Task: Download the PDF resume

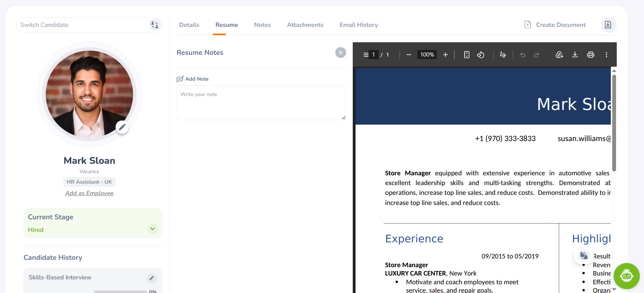Action: pos(575,54)
